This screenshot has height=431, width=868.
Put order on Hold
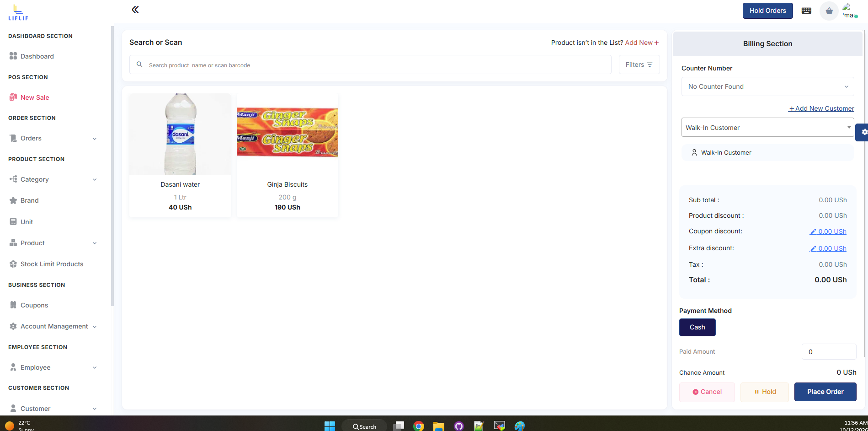pyautogui.click(x=764, y=392)
